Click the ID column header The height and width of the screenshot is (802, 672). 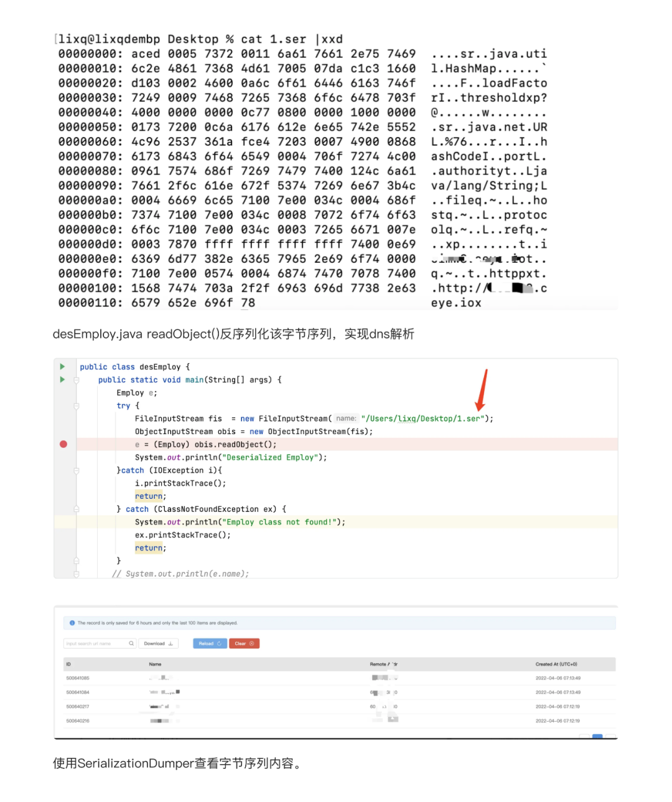(x=68, y=664)
